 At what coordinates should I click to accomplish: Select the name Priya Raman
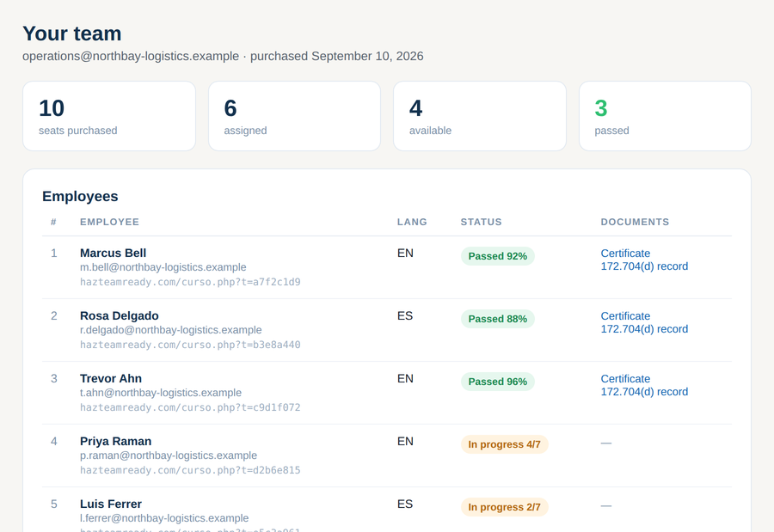pos(115,441)
